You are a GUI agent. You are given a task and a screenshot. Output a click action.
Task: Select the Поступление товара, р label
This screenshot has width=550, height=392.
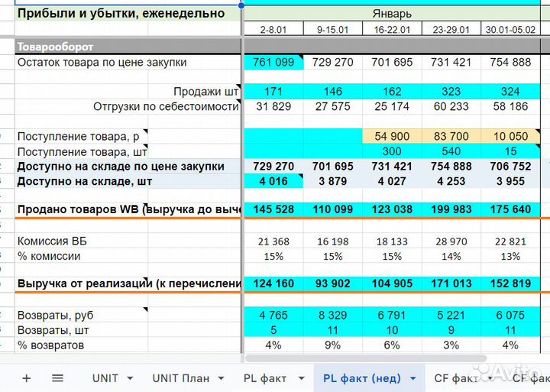(78, 136)
